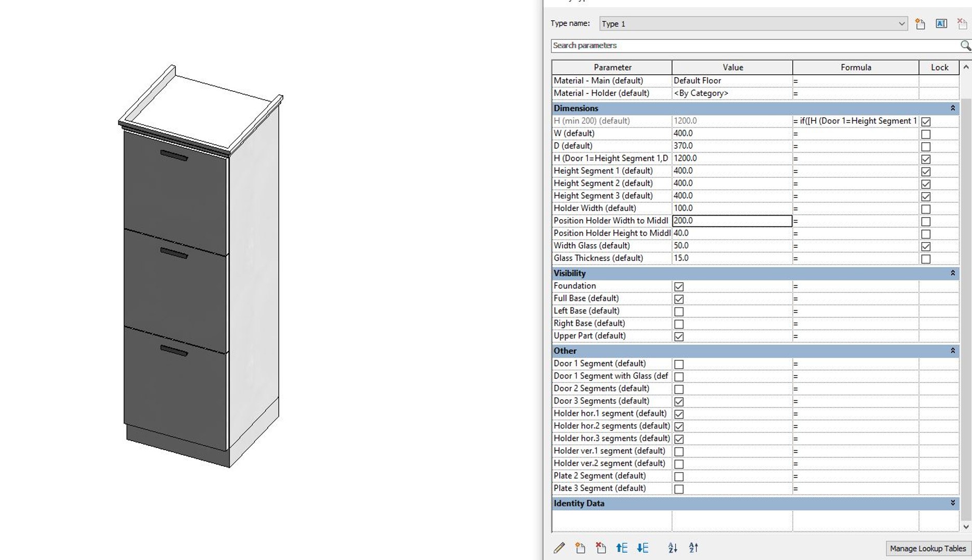The width and height of the screenshot is (972, 560).
Task: Enable Holder ver.2 segment checkbox
Action: point(679,464)
